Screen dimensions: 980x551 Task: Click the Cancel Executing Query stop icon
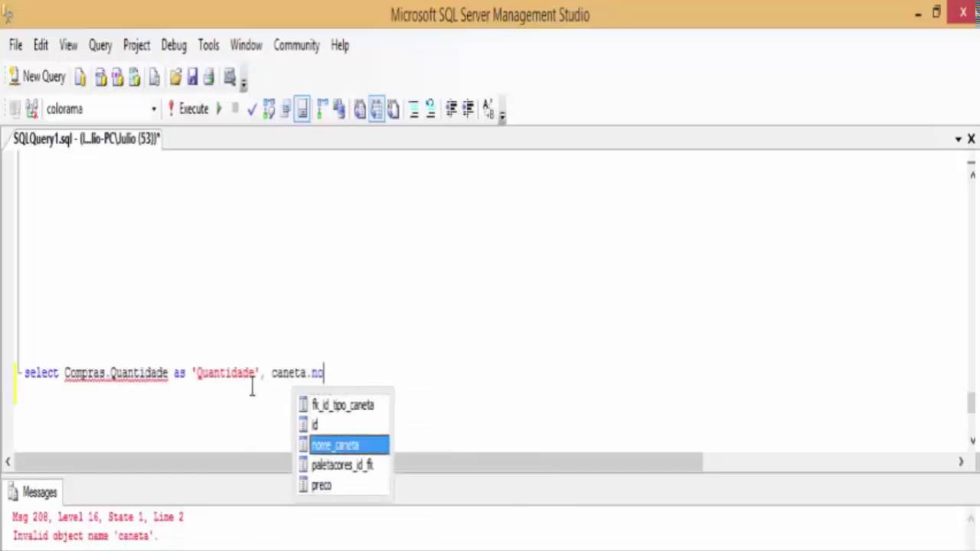pyautogui.click(x=235, y=109)
